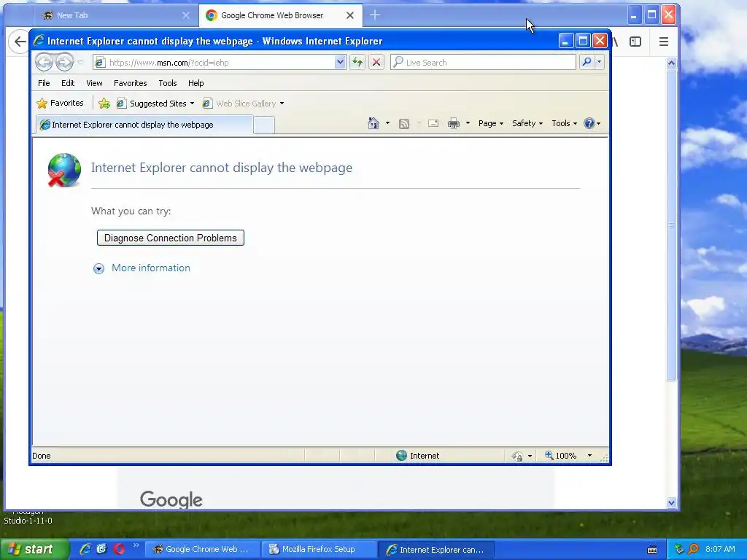Go back in Internet Explorer
The image size is (747, 560).
44,63
